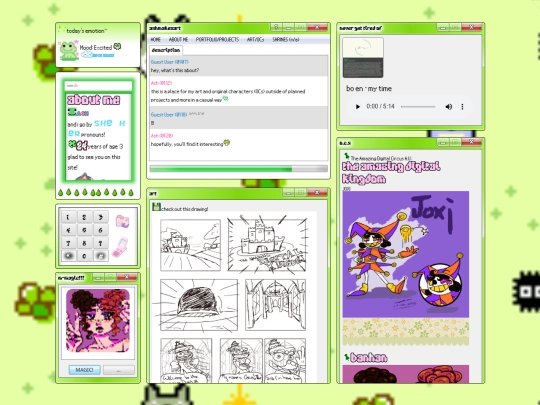
Task: Click keypad button 7
Action: pos(68,243)
